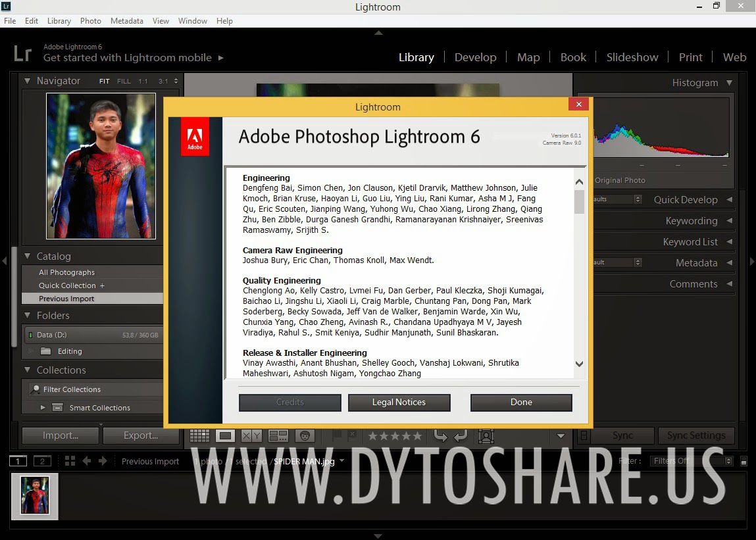Expand the Keyword List panel
Viewport: 756px width, 540px height.
[x=730, y=242]
